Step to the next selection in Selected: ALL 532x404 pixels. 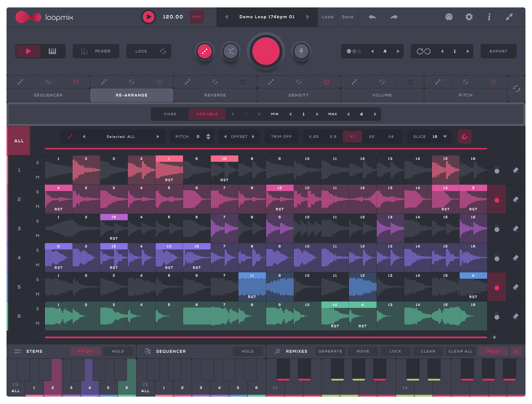[158, 137]
